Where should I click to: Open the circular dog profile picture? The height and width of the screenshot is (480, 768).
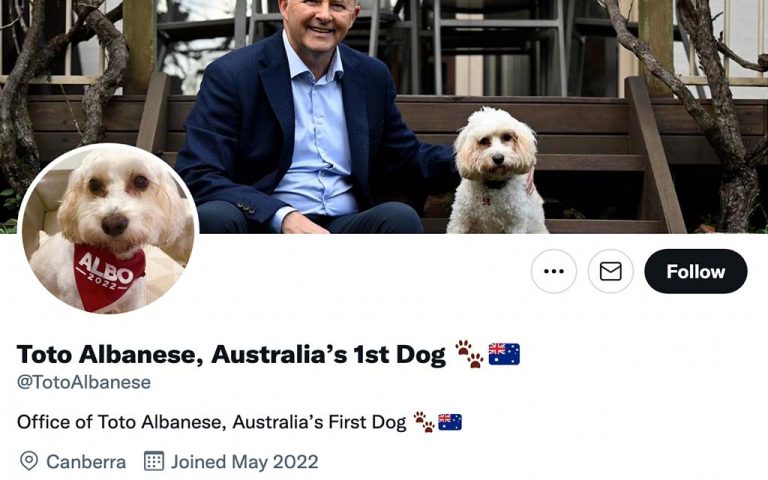(x=108, y=229)
